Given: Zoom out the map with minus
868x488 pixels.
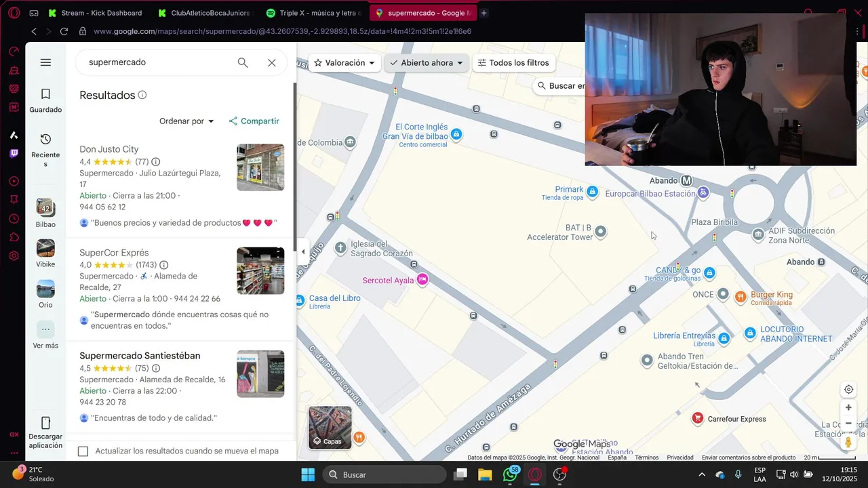Looking at the screenshot, I should [848, 424].
